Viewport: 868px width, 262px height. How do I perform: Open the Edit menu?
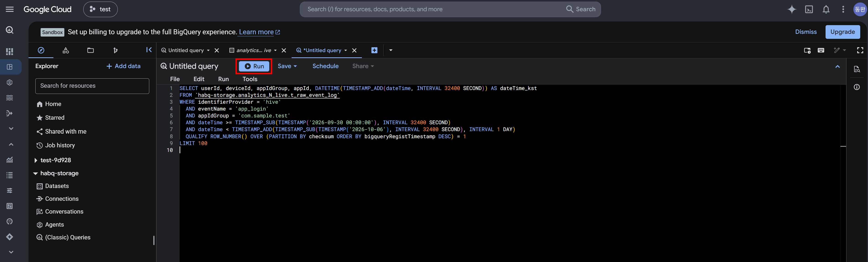[x=199, y=79]
